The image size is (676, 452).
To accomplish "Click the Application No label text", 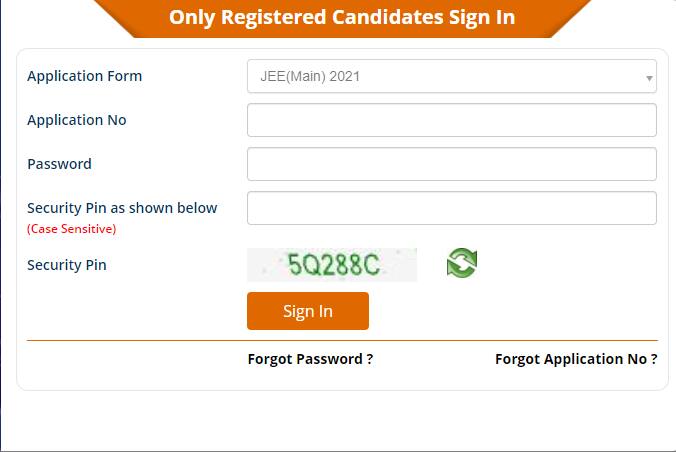I will point(77,120).
